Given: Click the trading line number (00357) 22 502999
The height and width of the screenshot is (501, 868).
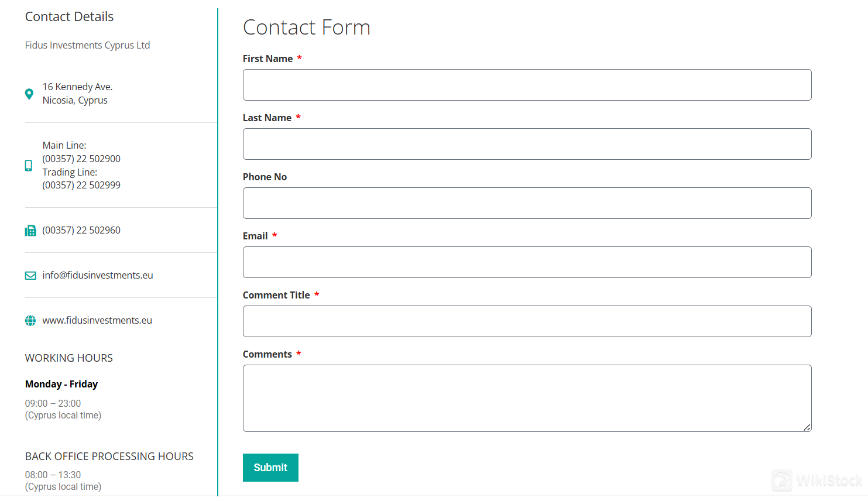Looking at the screenshot, I should click(81, 185).
